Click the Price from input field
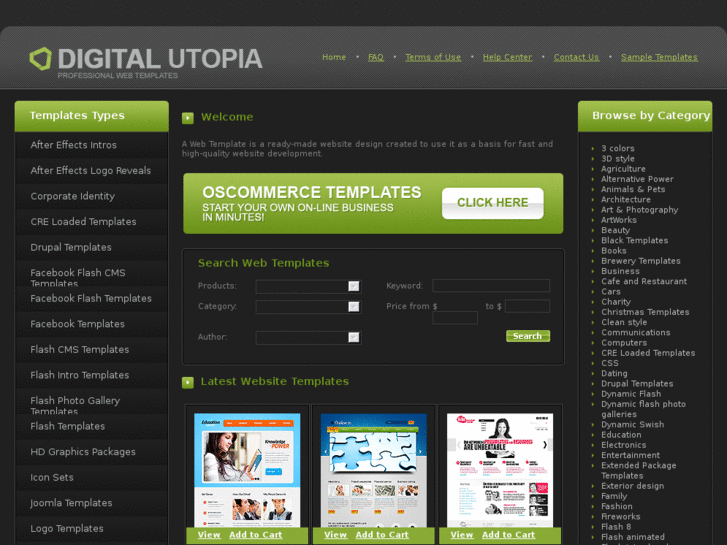 tap(455, 317)
